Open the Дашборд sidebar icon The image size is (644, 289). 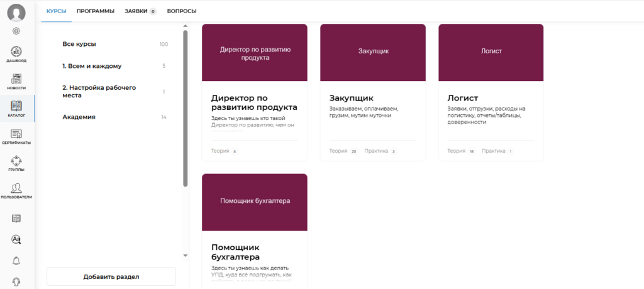pos(16,55)
